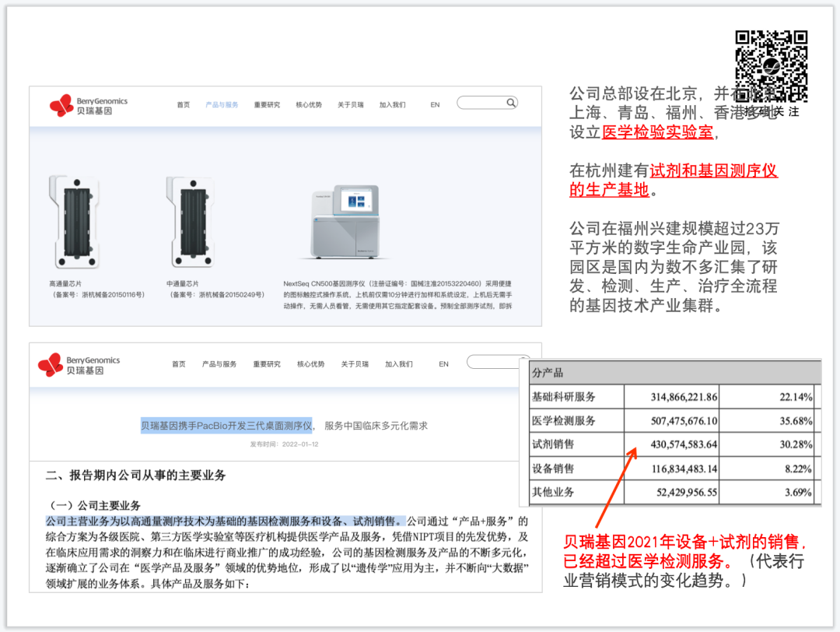Open 重要研究 in the upper navigation bar

[267, 105]
